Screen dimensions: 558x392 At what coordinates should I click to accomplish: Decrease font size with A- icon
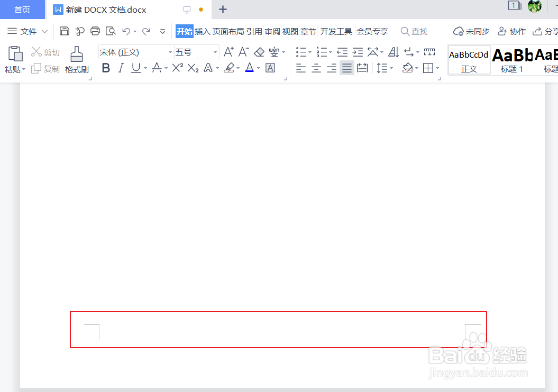click(x=243, y=52)
